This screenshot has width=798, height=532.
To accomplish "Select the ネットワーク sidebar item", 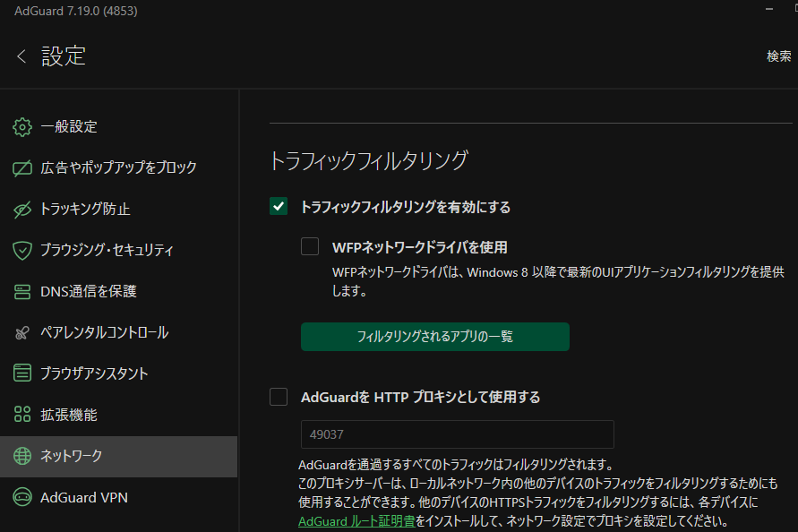I will click(118, 457).
